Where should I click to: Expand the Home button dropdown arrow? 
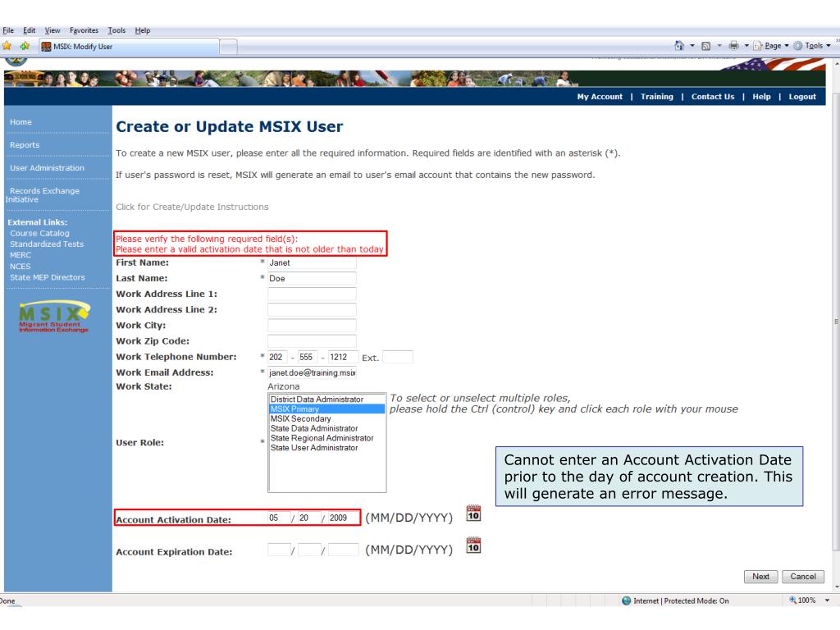[692, 46]
